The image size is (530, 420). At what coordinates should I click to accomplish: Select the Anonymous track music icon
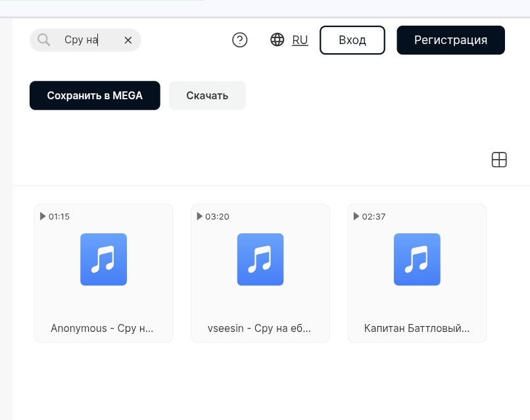pyautogui.click(x=103, y=259)
